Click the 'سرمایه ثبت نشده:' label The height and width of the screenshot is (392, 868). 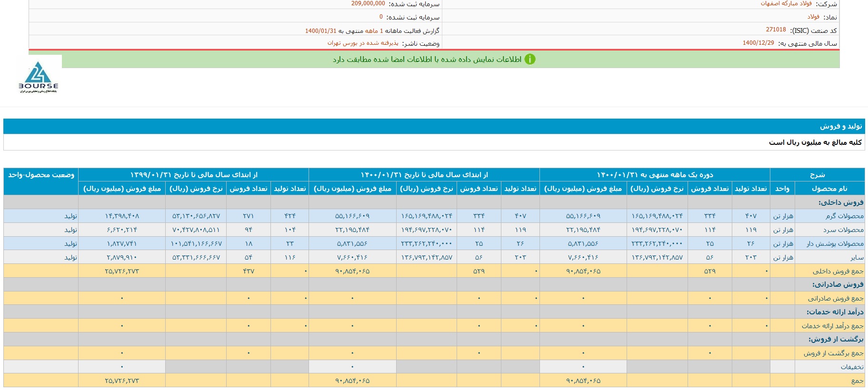tap(413, 17)
